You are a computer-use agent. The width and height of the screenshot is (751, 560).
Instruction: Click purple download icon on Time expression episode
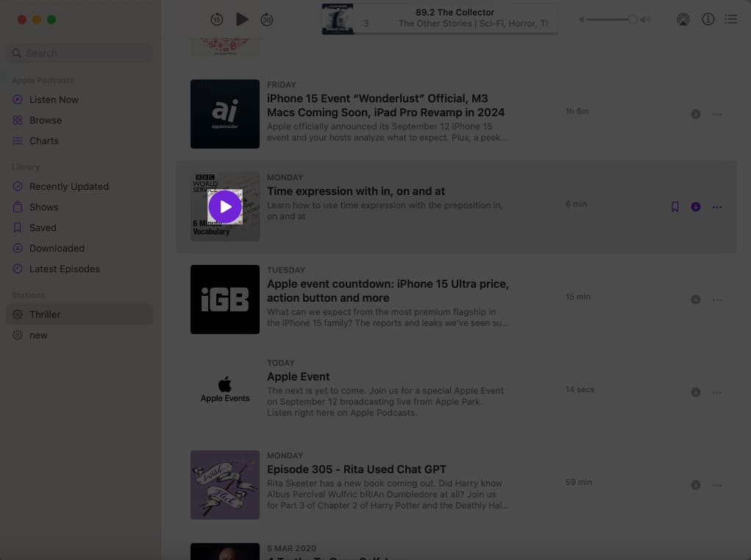[x=695, y=207]
